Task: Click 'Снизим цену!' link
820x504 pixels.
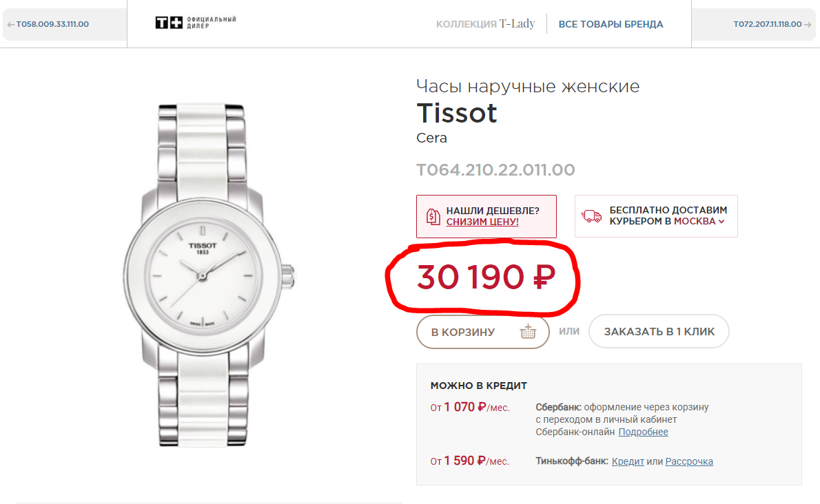Action: [482, 222]
